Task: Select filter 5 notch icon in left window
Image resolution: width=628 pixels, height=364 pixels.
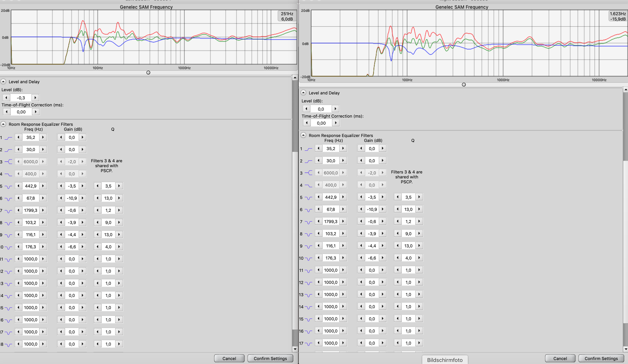Action: (8, 187)
